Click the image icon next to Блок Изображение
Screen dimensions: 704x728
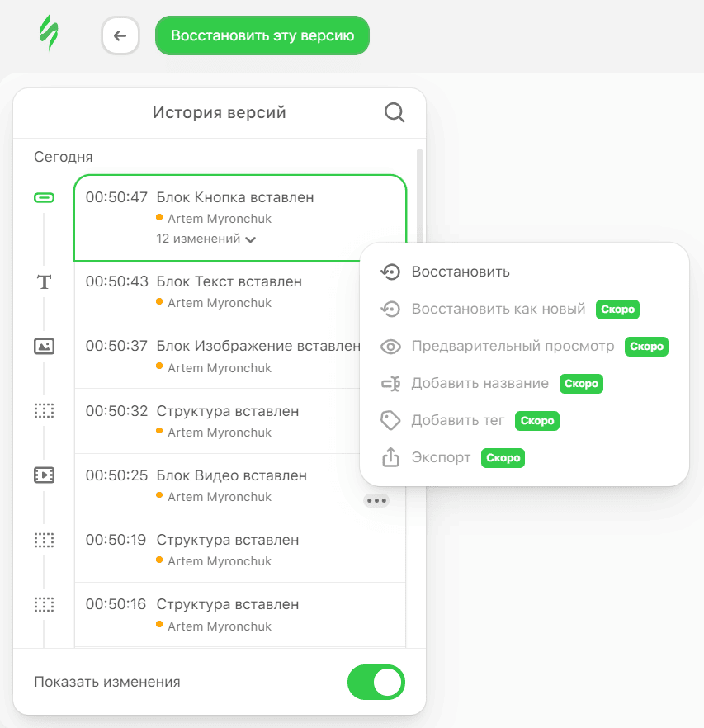(44, 347)
